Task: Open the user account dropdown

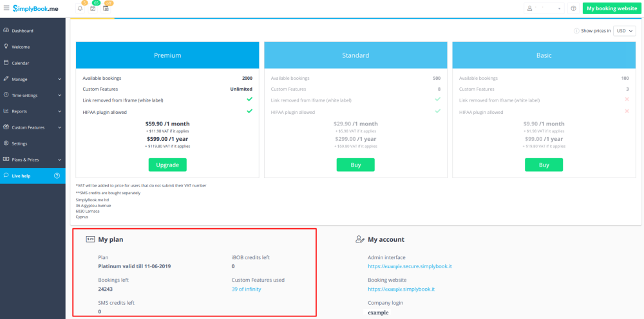Action: pyautogui.click(x=545, y=8)
